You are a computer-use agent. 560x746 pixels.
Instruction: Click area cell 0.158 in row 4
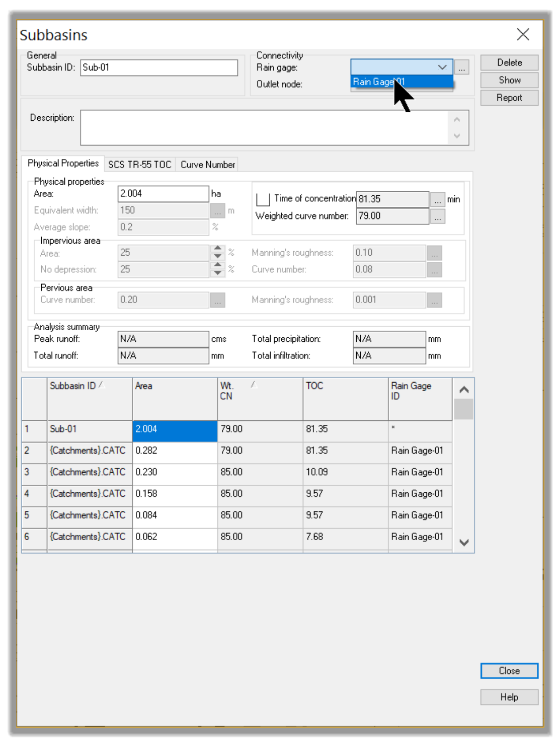175,496
